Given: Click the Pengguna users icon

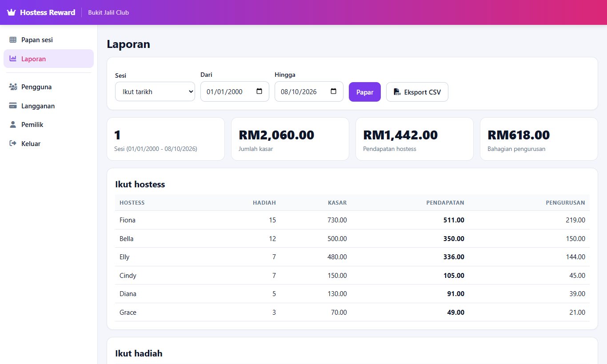Looking at the screenshot, I should 13,87.
